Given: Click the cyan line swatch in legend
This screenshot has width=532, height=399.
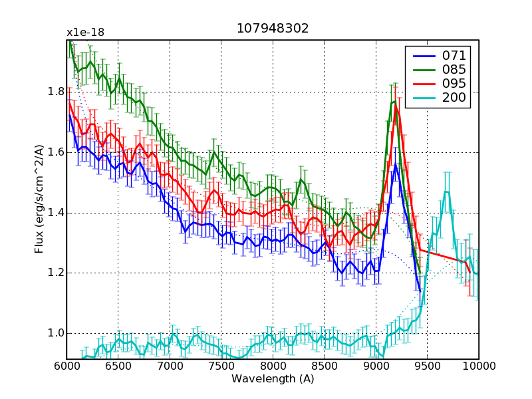Looking at the screenshot, I should [423, 98].
